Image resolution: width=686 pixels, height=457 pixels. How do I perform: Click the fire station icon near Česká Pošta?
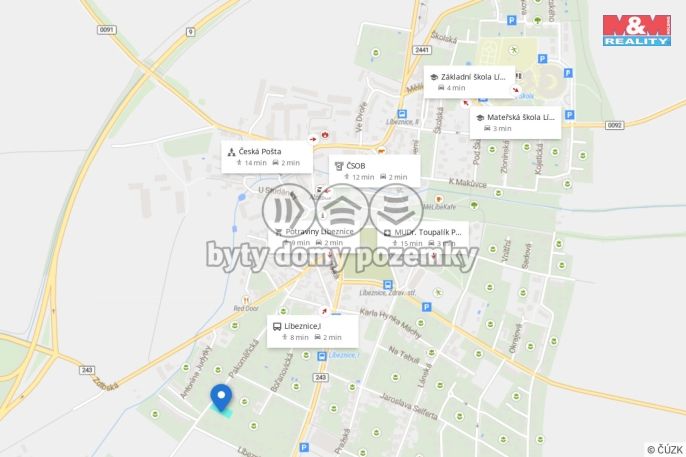(x=325, y=135)
